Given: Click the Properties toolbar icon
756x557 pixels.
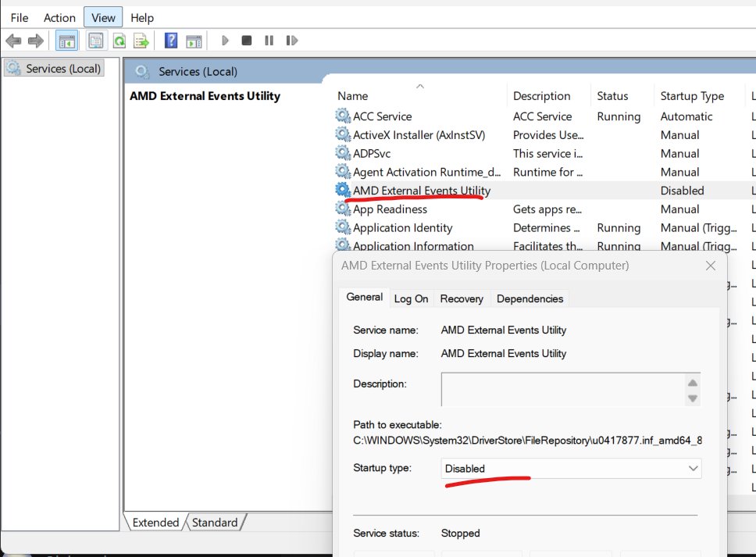Looking at the screenshot, I should tap(96, 41).
